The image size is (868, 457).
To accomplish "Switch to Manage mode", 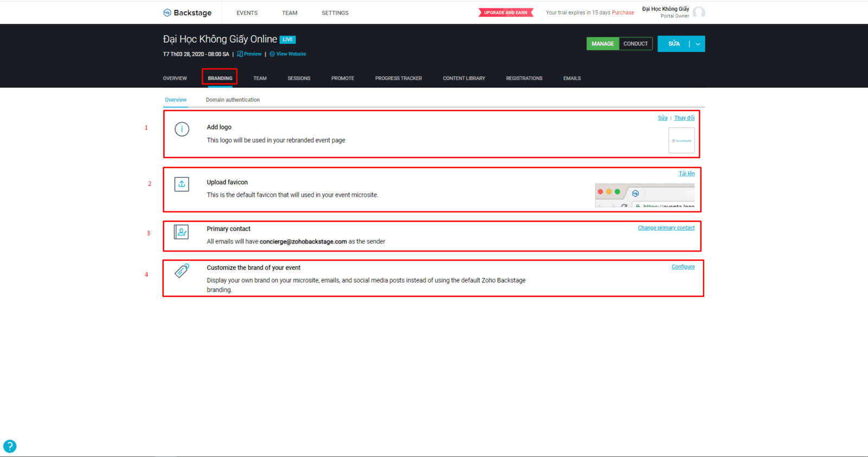I will [602, 44].
